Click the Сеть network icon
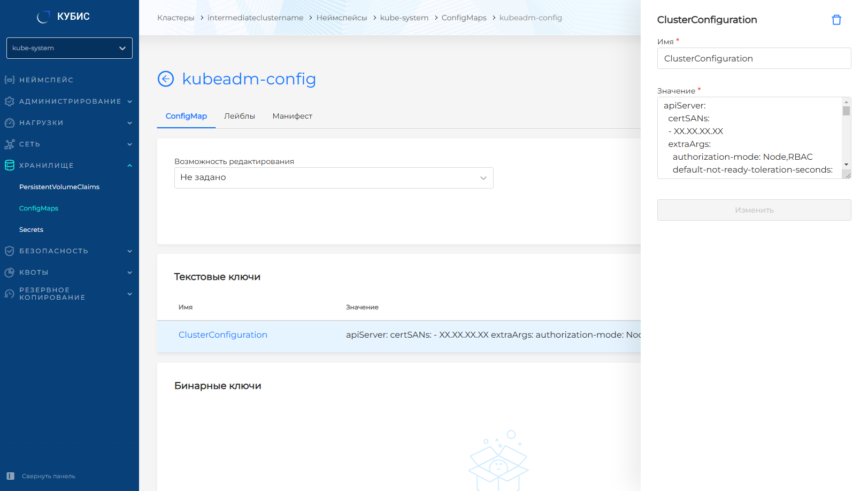This screenshot has width=868, height=491. click(10, 144)
